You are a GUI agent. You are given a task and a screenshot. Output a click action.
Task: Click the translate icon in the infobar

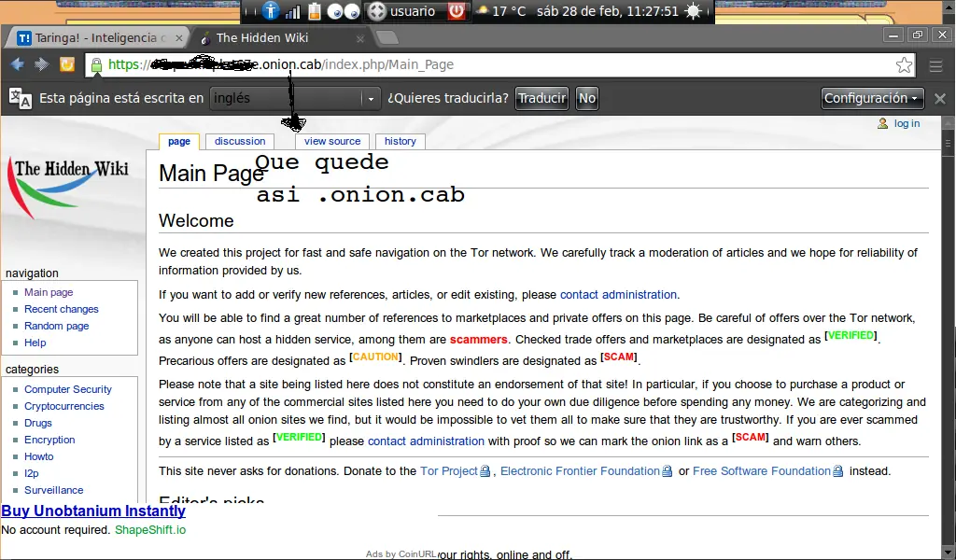(21, 98)
